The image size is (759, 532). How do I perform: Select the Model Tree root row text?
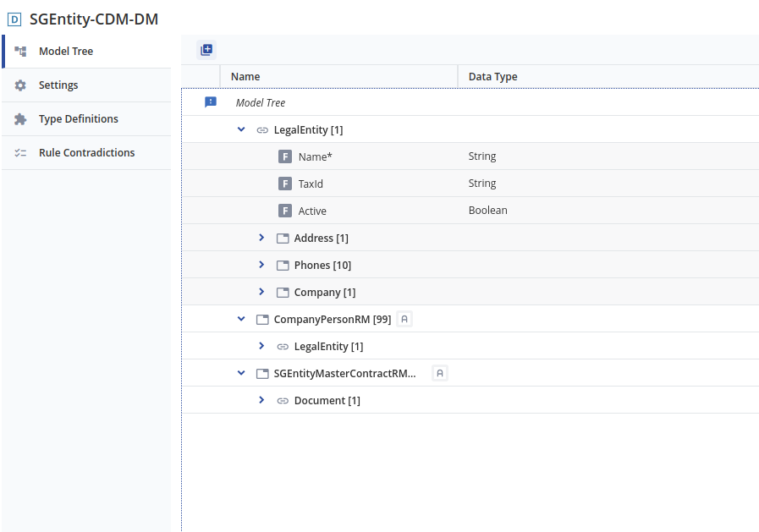click(261, 102)
